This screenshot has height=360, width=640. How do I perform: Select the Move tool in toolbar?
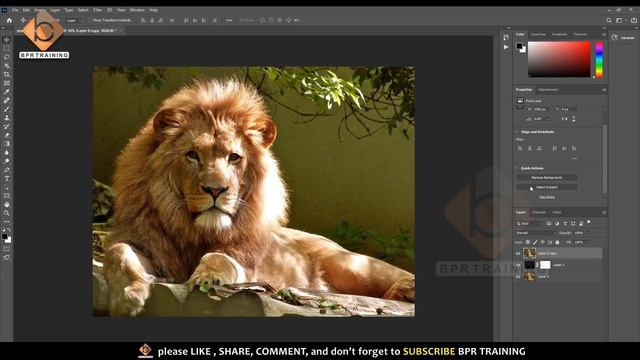click(x=7, y=40)
